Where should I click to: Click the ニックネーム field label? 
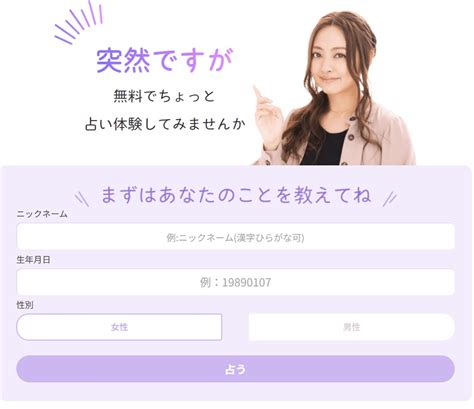[42, 214]
